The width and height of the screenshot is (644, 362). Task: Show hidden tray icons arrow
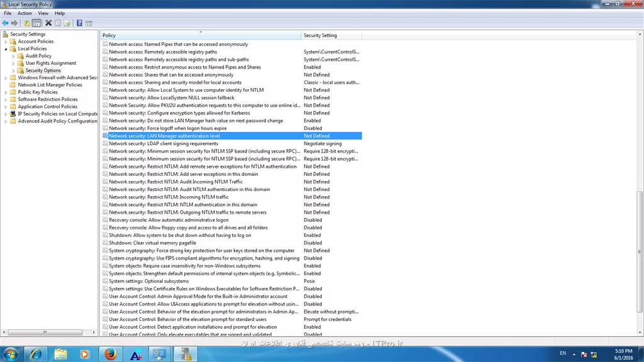click(574, 354)
